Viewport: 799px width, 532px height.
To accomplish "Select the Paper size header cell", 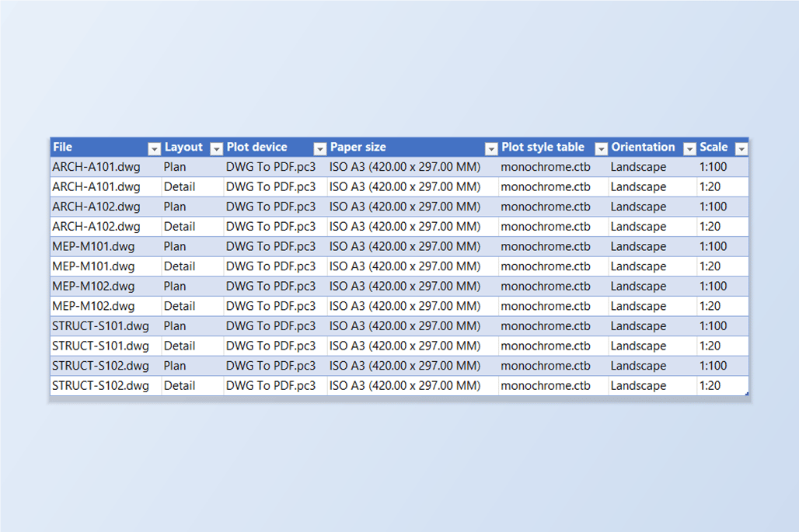I will pos(412,147).
